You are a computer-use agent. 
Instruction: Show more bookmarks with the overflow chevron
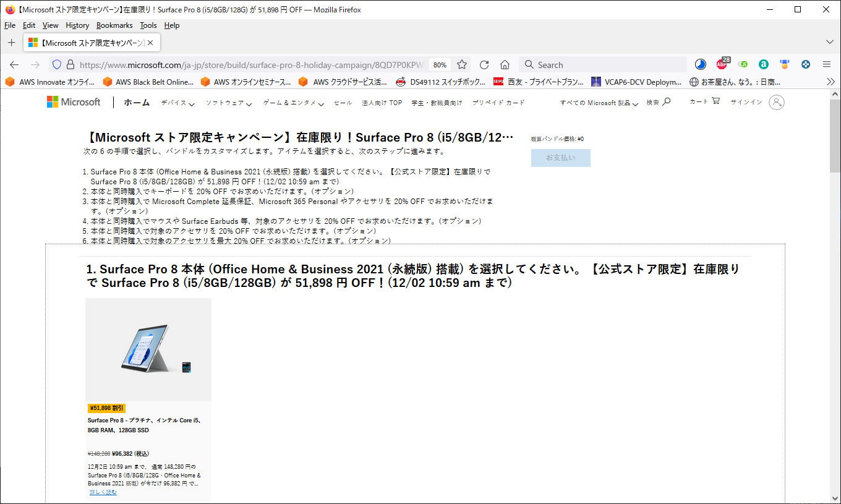[830, 82]
